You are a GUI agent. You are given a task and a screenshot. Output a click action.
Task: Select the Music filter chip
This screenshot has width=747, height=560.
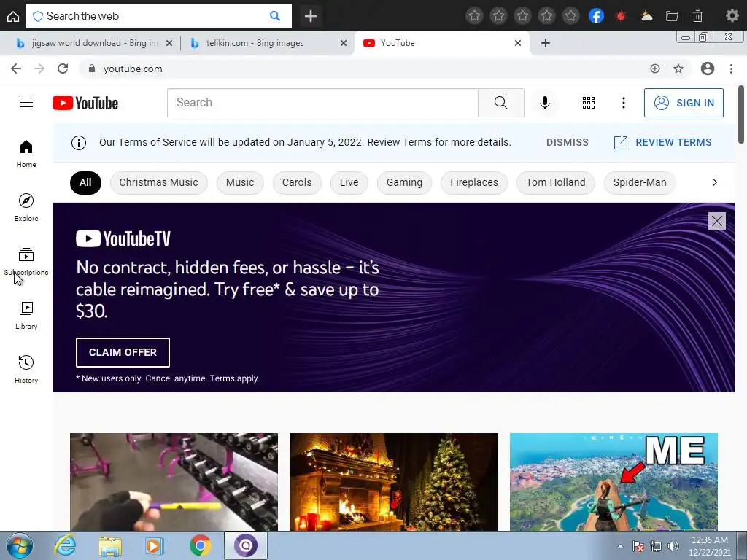[x=239, y=182]
